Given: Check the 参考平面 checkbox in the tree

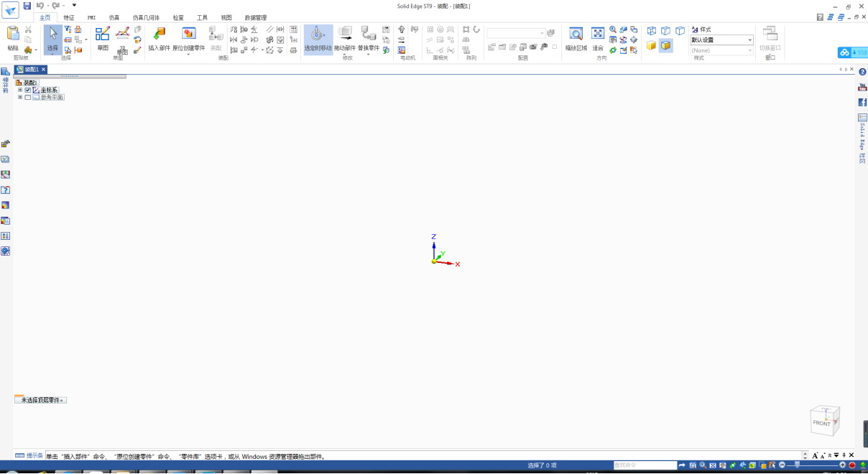Looking at the screenshot, I should (28, 97).
